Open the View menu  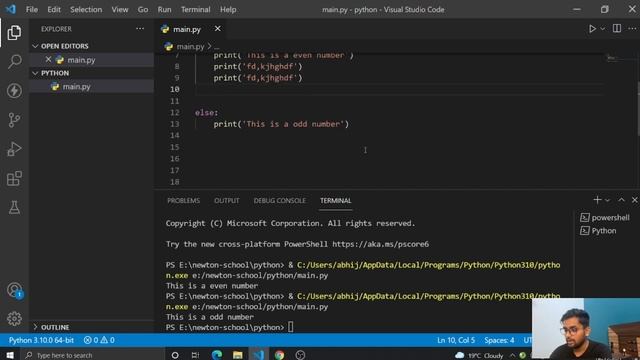120,9
